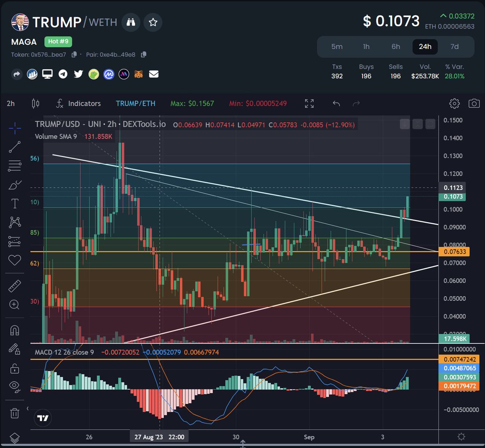Toggle hide all drawings eye tool
The image size is (485, 448).
(15, 387)
